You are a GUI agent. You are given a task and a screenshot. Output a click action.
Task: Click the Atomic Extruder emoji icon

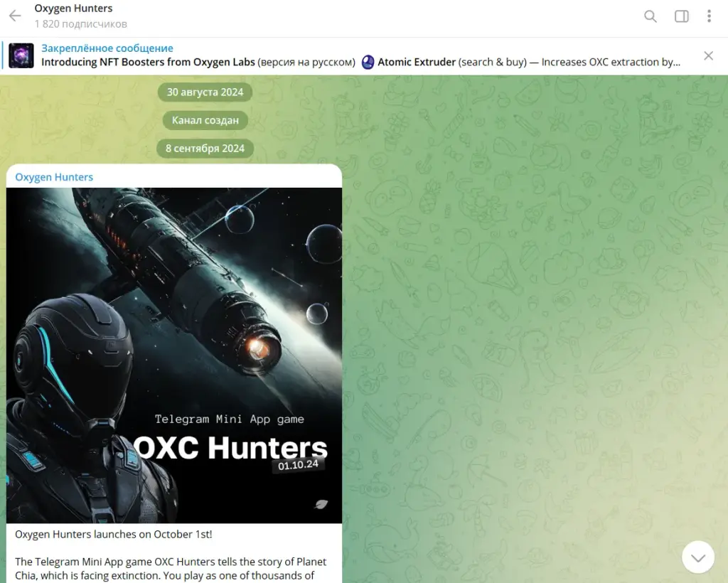(368, 62)
